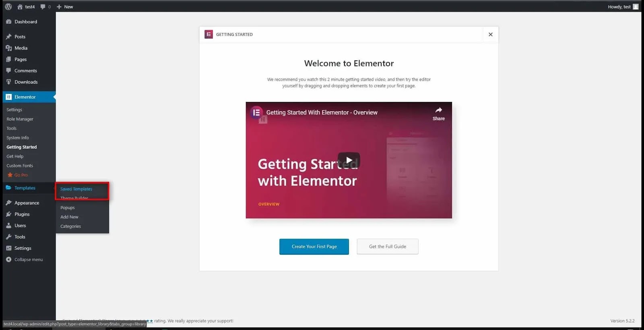Open Popups in Templates submenu

point(68,208)
